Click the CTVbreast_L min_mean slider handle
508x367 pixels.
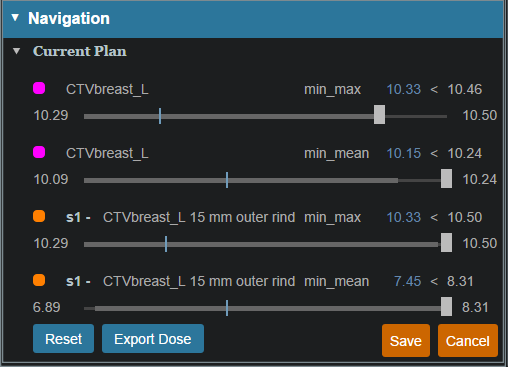[446, 179]
